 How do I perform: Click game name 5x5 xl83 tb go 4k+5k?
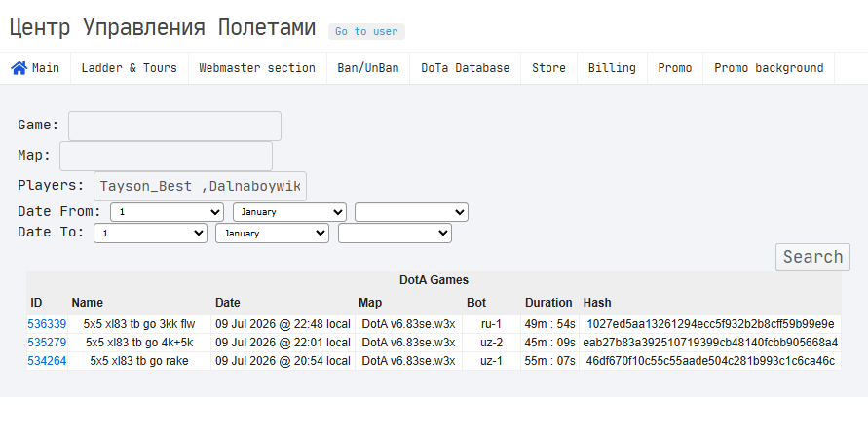pyautogui.click(x=139, y=343)
